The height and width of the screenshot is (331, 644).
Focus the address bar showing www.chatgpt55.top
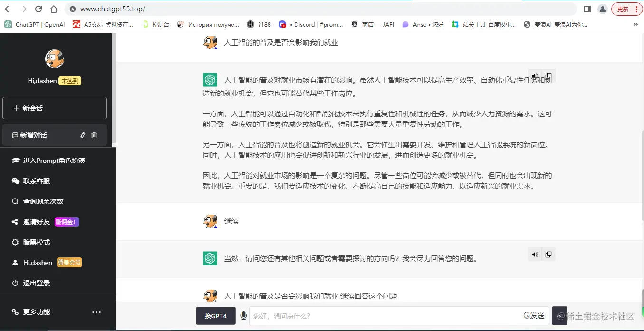(x=320, y=9)
